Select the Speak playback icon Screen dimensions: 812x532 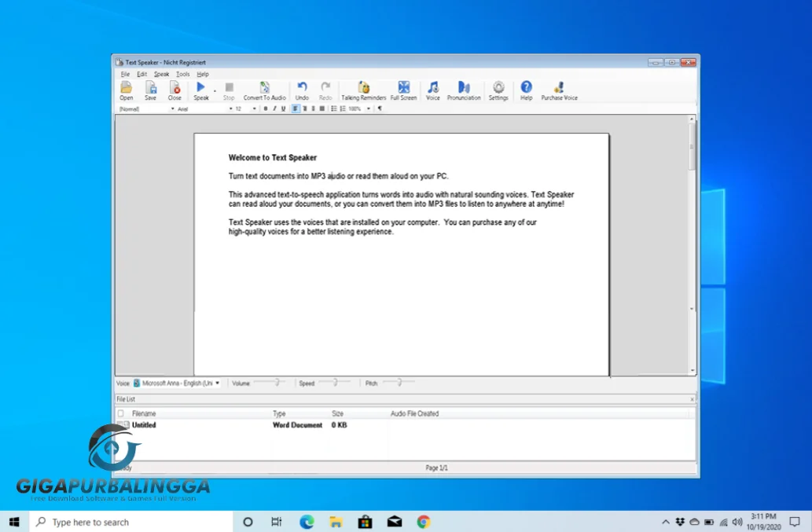click(x=201, y=89)
